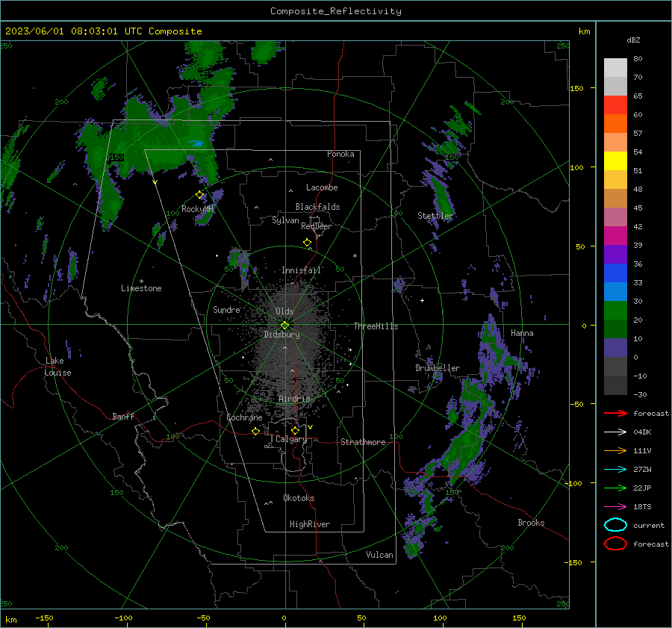672x628 pixels.
Task: Click the yellow diamond marker below RedDeer
Action: 308,243
